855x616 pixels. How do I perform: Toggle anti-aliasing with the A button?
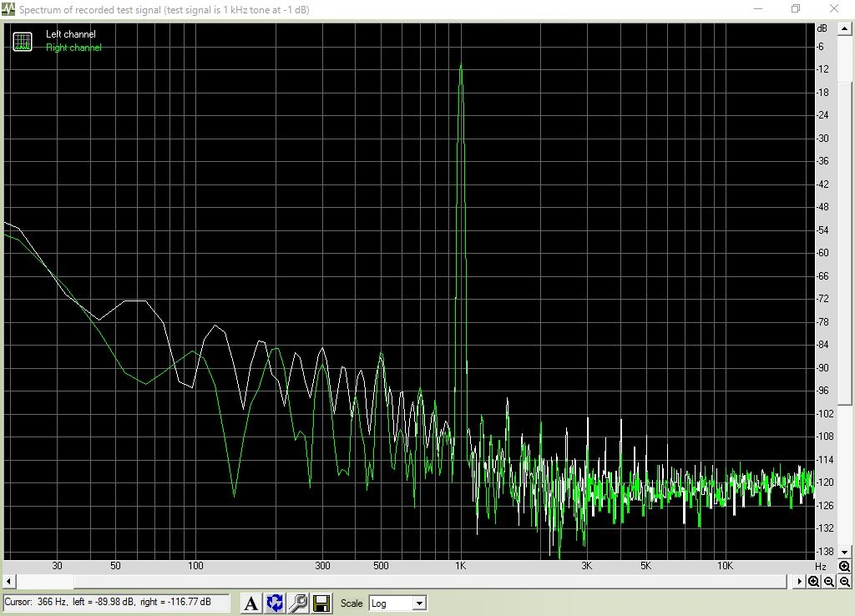(x=250, y=603)
